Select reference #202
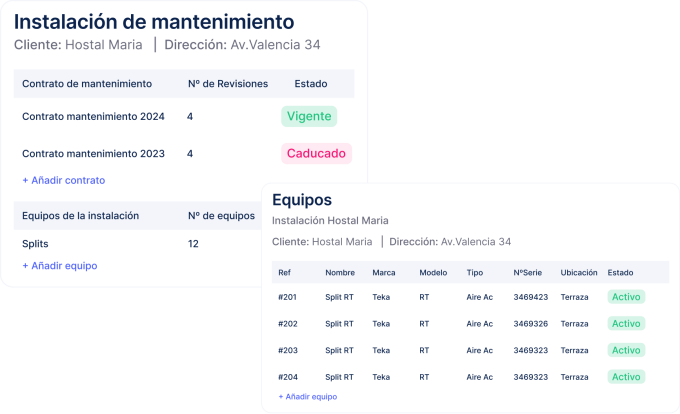 (288, 324)
